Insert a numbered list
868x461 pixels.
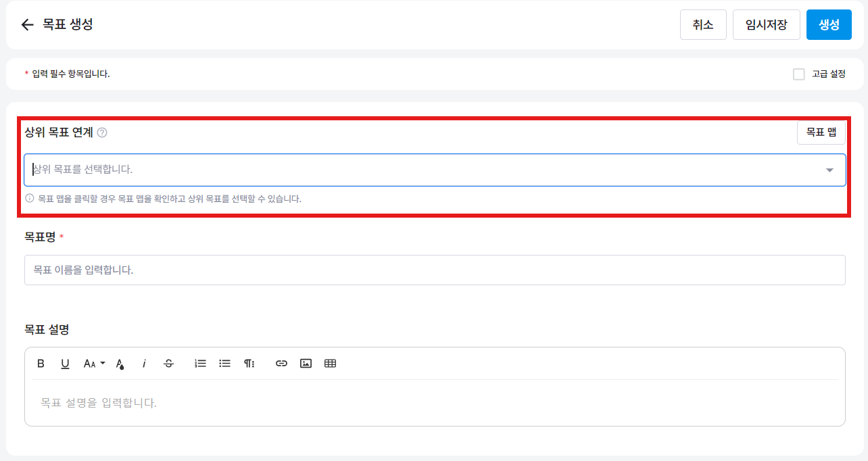coord(200,364)
